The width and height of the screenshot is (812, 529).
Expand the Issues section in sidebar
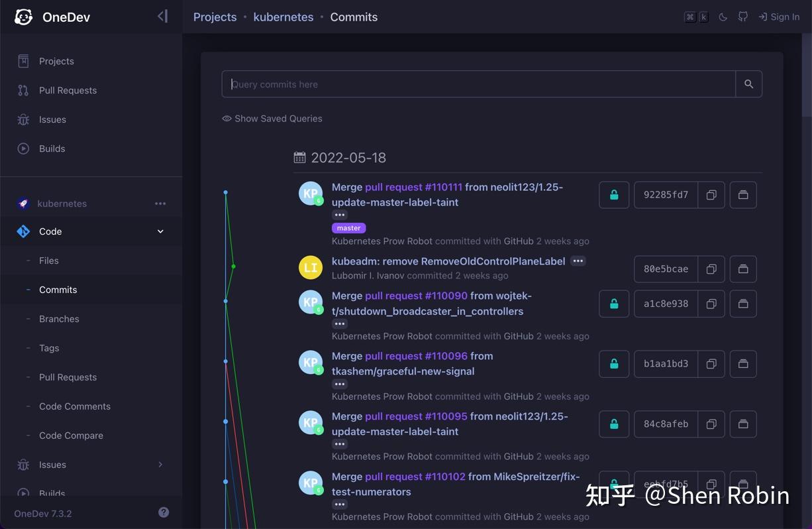click(x=160, y=465)
